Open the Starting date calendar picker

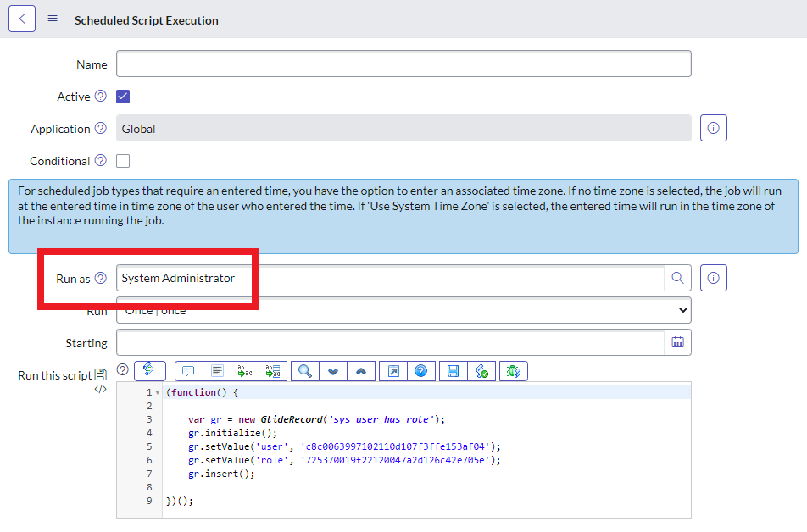pos(678,342)
